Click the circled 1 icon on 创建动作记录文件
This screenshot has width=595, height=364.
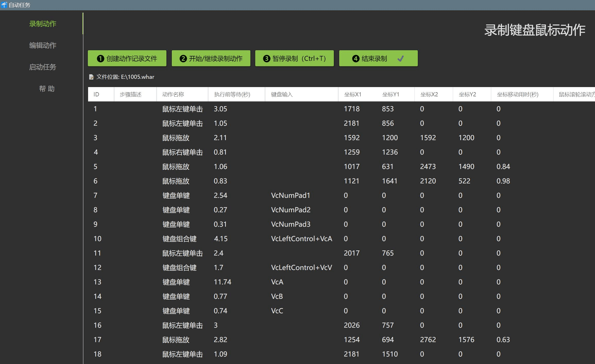[x=100, y=58]
